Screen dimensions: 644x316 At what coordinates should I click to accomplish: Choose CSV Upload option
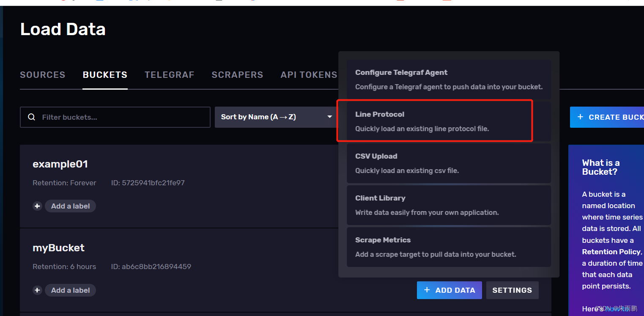pos(449,163)
